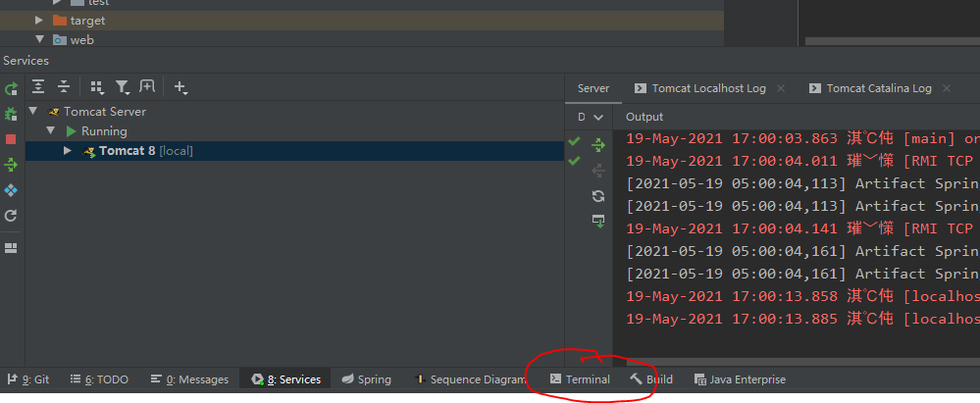980x403 pixels.
Task: Expand the web folder in project tree
Action: (x=40, y=40)
